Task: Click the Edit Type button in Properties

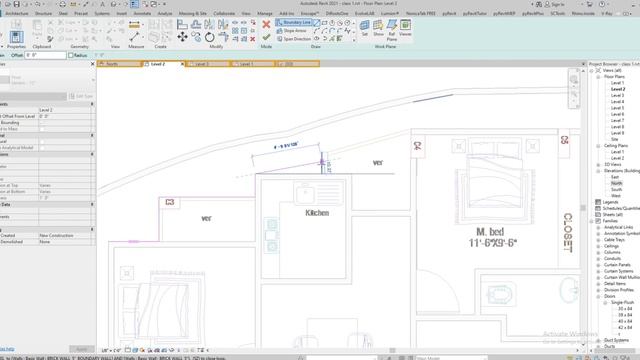Action: [81, 96]
